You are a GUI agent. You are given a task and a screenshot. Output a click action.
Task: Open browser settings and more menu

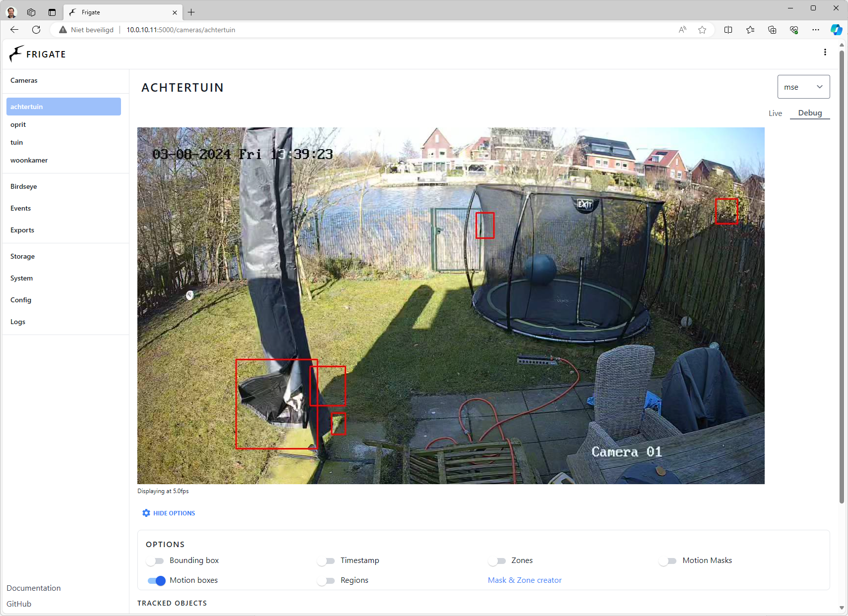point(816,30)
